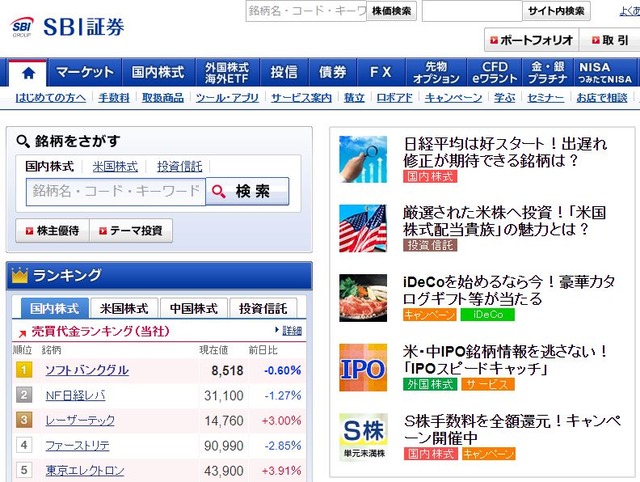
Task: Open 取扱商品 link
Action: pyautogui.click(x=162, y=98)
